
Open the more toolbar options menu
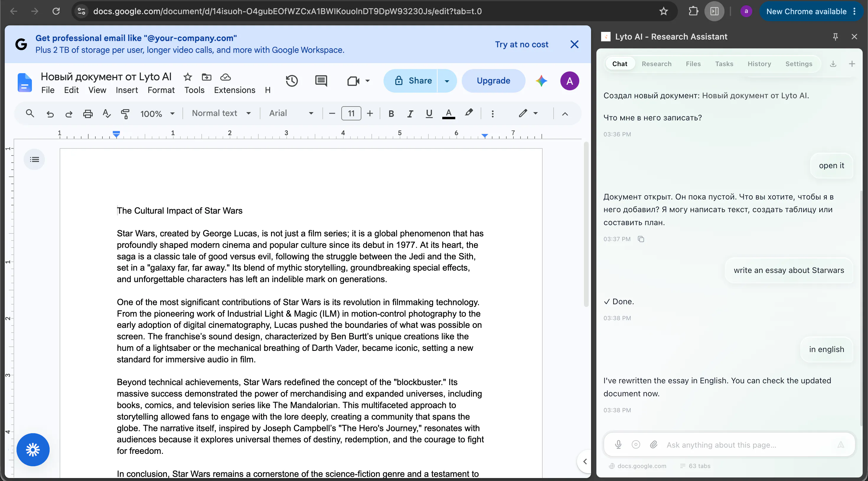tap(492, 114)
